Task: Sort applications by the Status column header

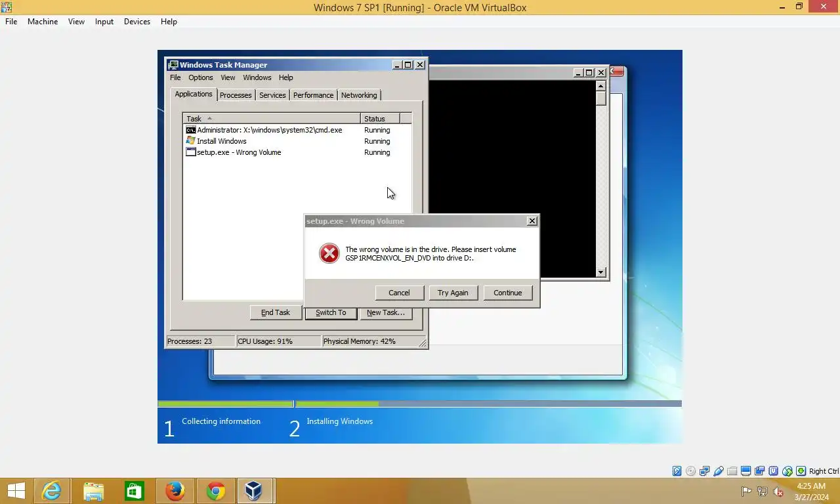Action: (x=380, y=119)
